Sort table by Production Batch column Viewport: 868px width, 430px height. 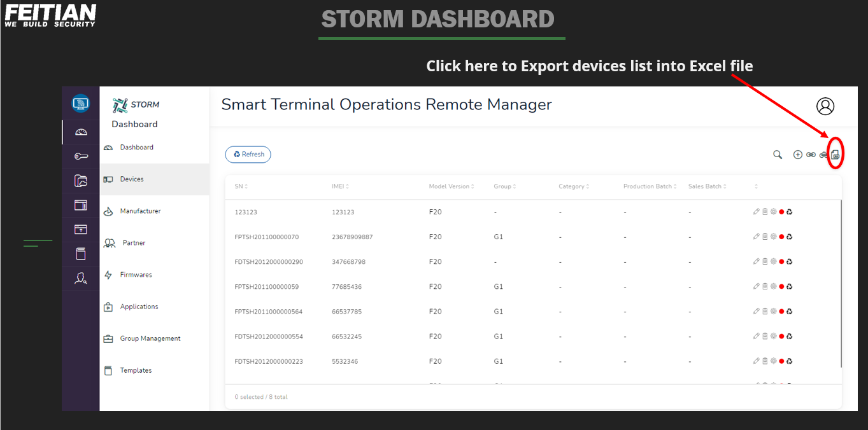(650, 186)
